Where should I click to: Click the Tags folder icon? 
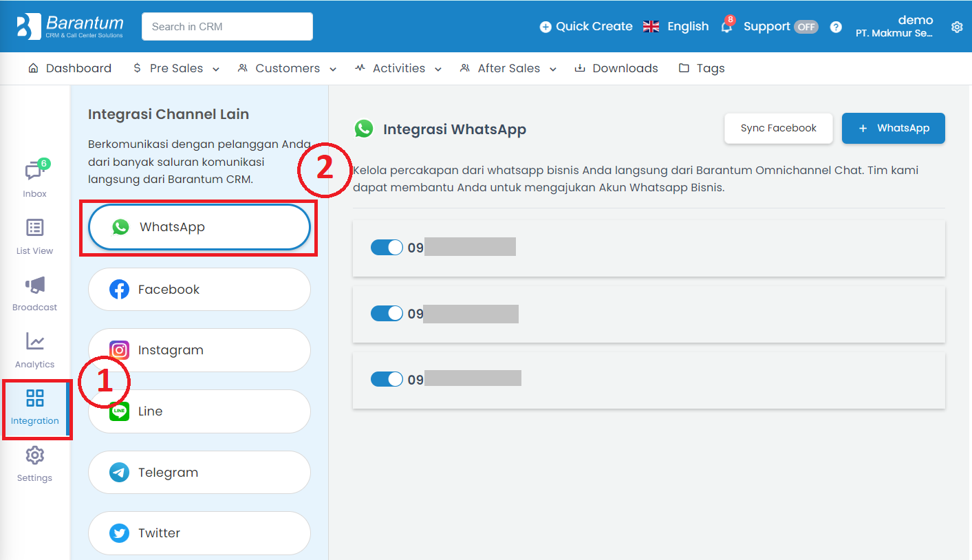point(684,68)
